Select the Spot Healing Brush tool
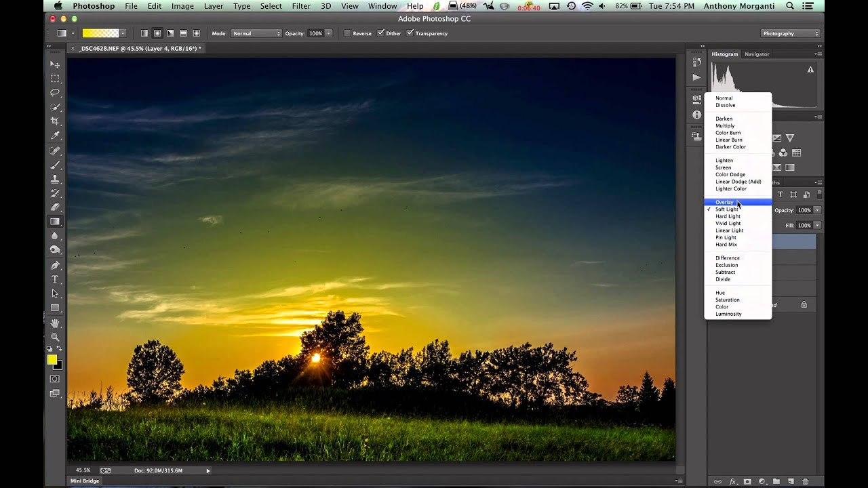868x488 pixels. coord(55,150)
